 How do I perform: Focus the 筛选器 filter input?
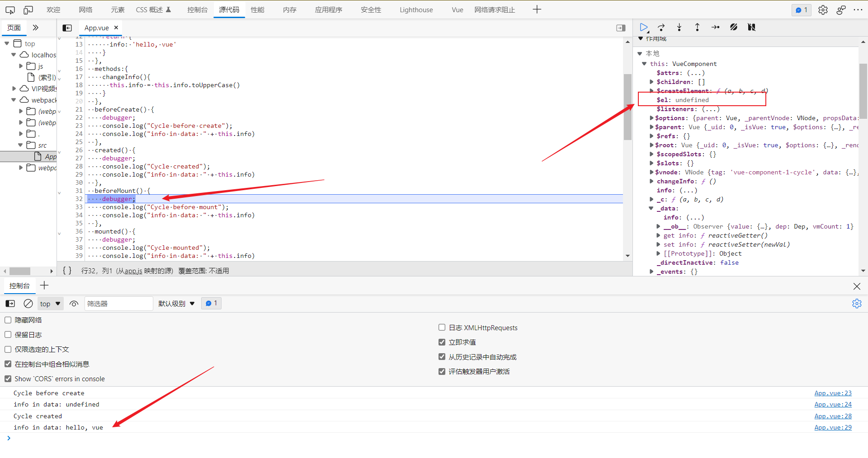118,304
